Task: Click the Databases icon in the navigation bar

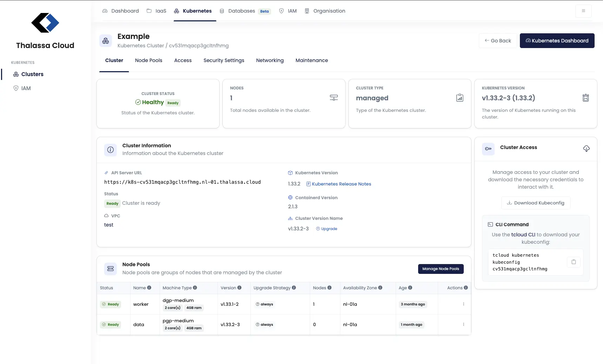Action: (x=222, y=11)
